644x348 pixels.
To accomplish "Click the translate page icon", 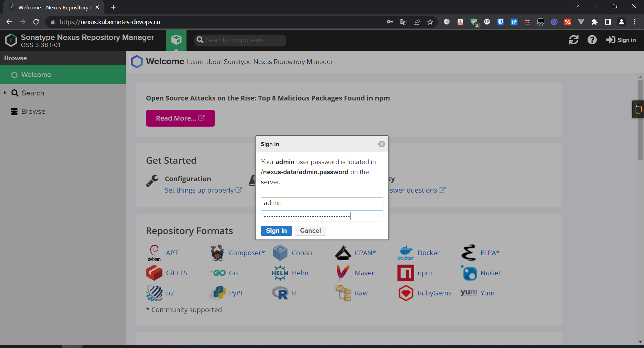I will 403,22.
